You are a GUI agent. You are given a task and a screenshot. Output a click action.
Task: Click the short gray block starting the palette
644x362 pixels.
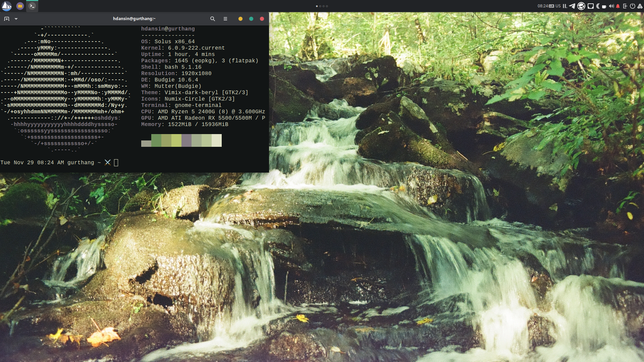[146, 144]
